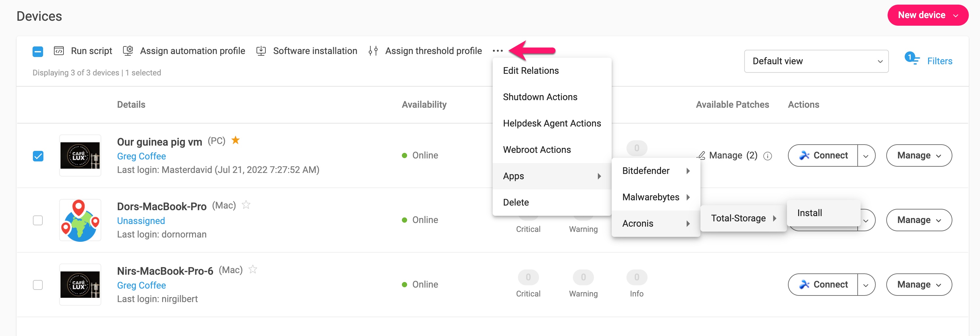Screen dimensions: 980x336
Task: Unfavorite the gold star on guinea pig vm
Action: click(235, 140)
